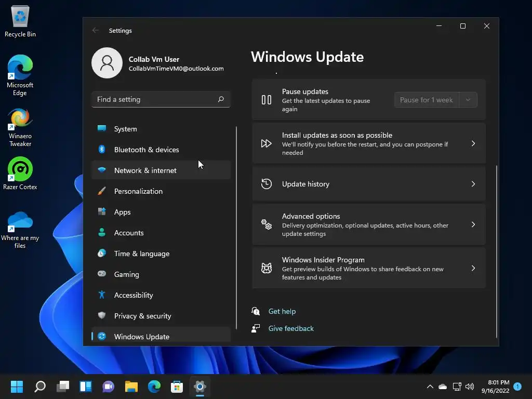The height and width of the screenshot is (399, 532).
Task: Open File Explorer from the taskbar
Action: 131,387
